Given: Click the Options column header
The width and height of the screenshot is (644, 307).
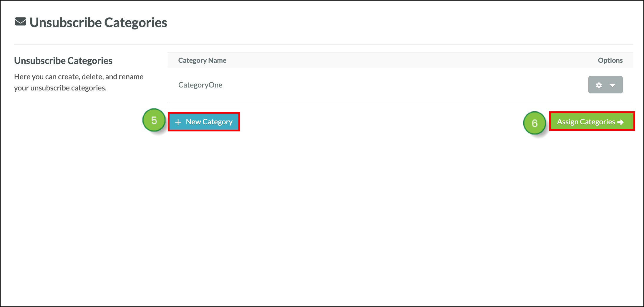Looking at the screenshot, I should pyautogui.click(x=610, y=60).
